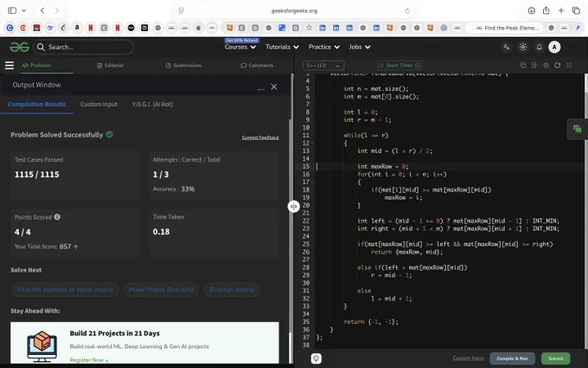Viewport: 588px width, 368px height.
Task: Go back in browser history
Action: [42, 10]
